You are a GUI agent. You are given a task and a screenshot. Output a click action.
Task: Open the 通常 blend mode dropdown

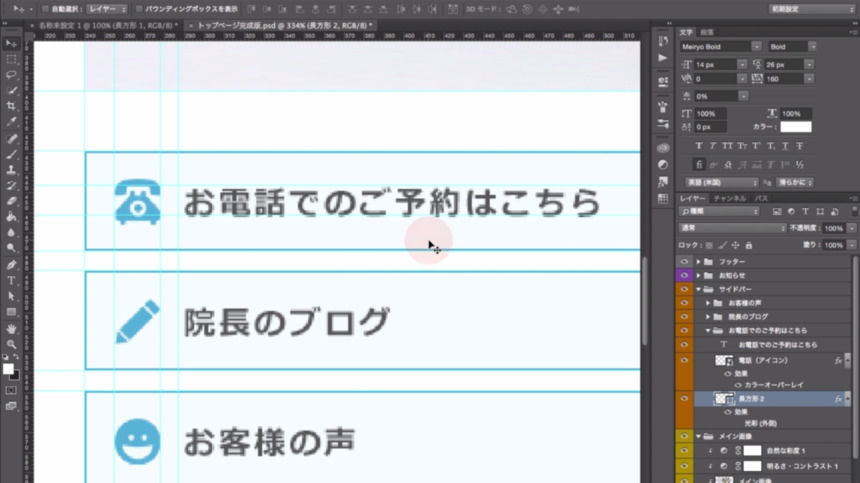pos(732,228)
